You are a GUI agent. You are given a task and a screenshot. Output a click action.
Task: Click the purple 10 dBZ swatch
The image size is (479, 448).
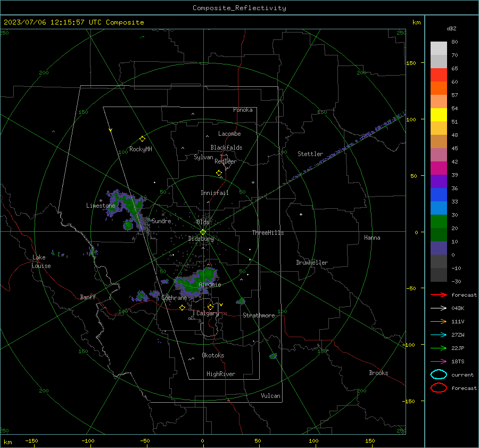[439, 248]
